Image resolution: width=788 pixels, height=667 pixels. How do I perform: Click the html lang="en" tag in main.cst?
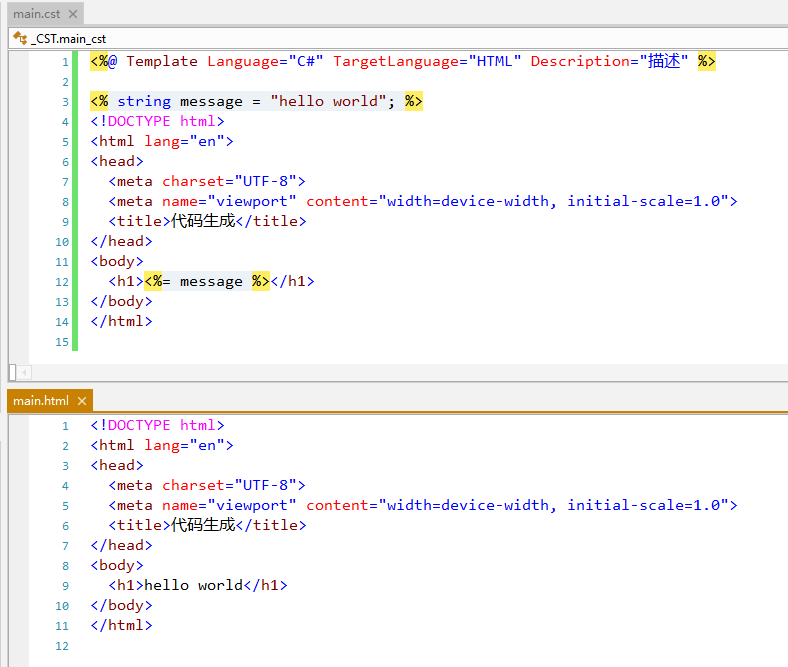coord(162,142)
